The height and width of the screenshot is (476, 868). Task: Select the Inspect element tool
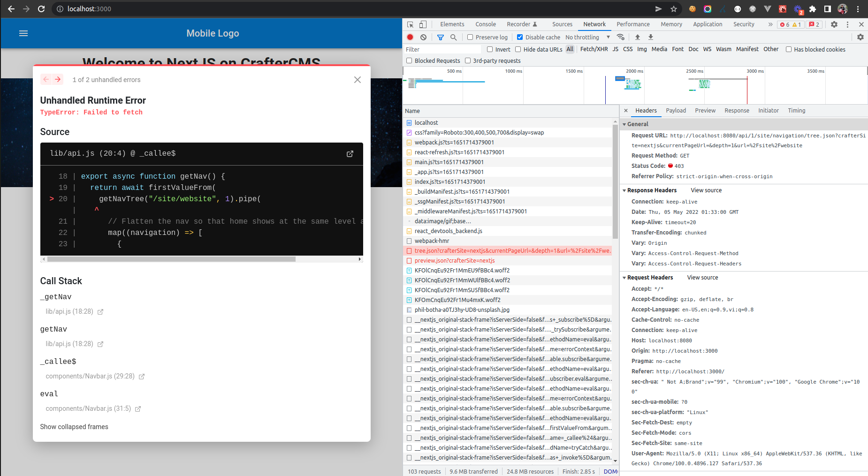(409, 24)
